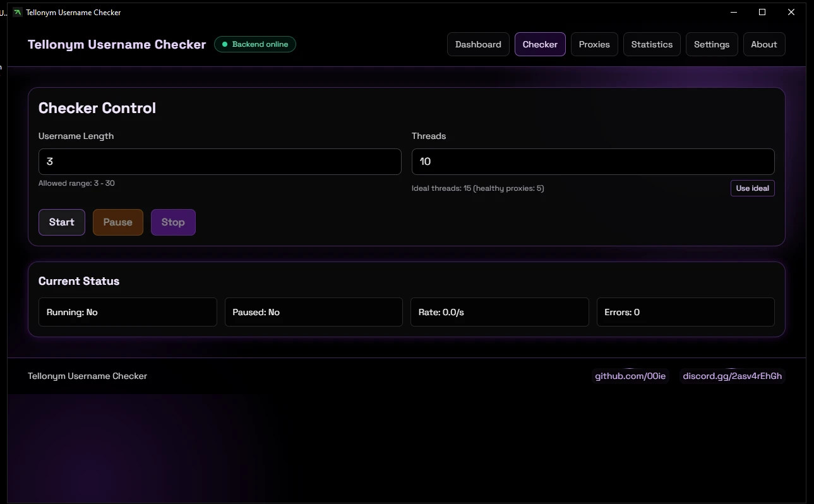814x504 pixels.
Task: Stop the checker with the Stop button
Action: tap(173, 222)
